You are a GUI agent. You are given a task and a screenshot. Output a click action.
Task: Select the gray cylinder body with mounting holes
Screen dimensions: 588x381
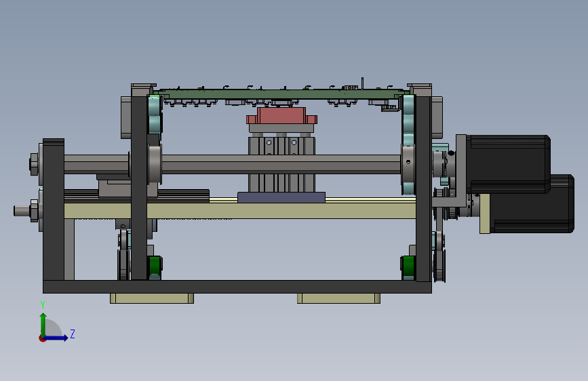[281, 164]
